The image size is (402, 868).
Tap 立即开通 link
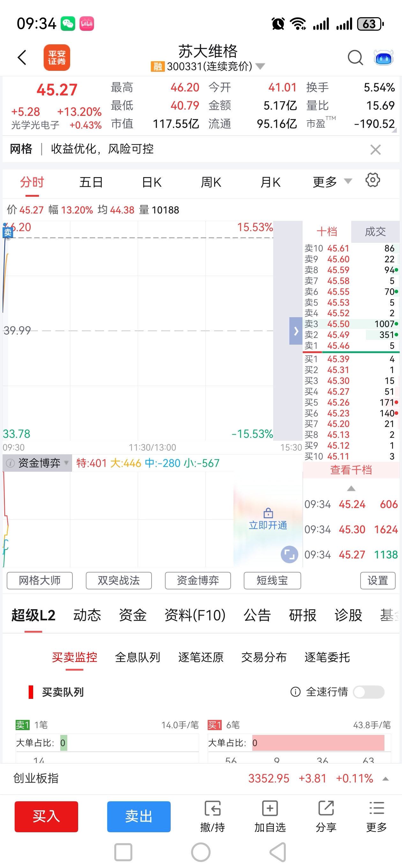tap(268, 525)
